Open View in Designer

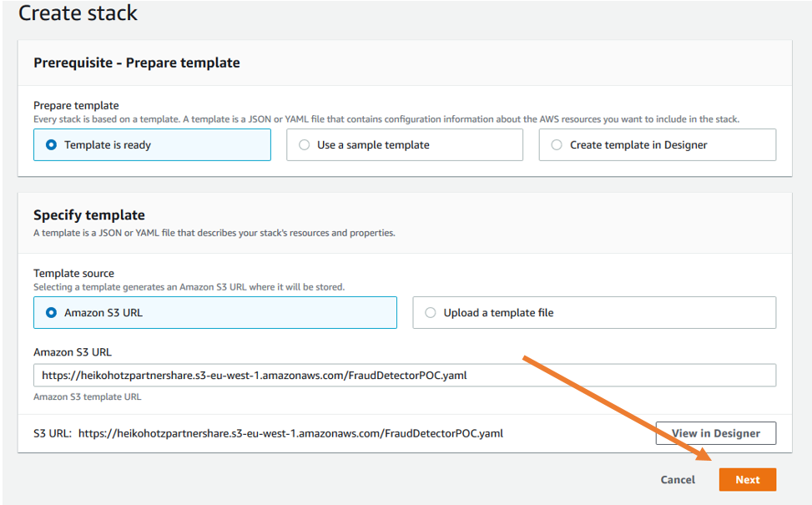(x=716, y=433)
